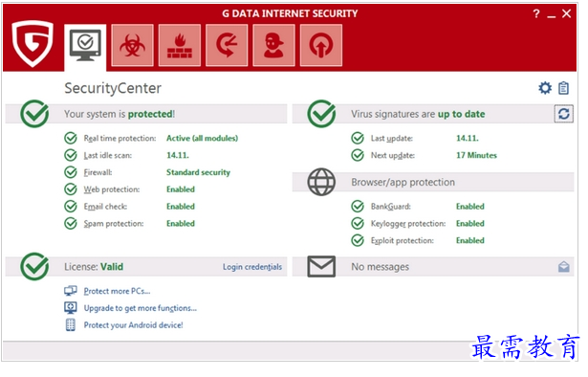Viewport: 588px width, 377px height.
Task: Click the check icon for Exploit protection
Action: point(358,240)
